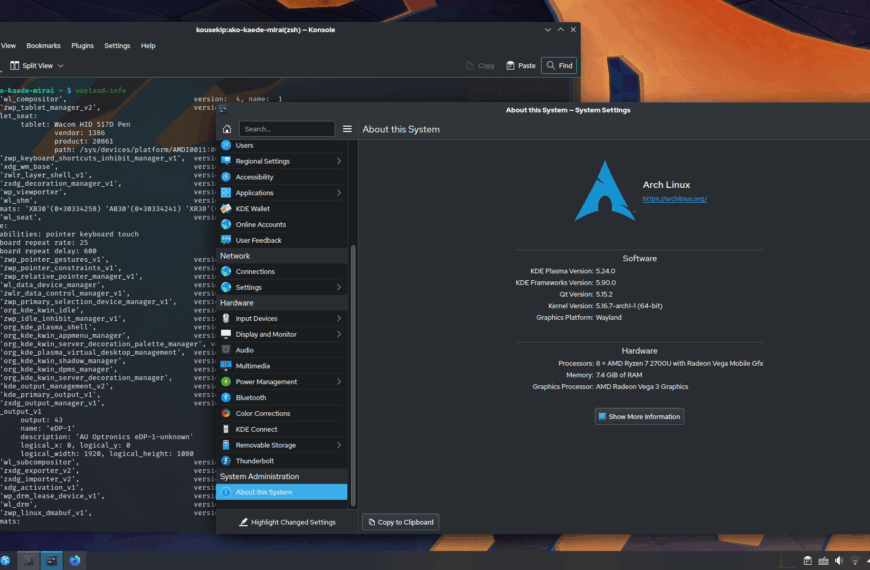Open the Plugins menu in Konsole
The width and height of the screenshot is (870, 570).
tap(82, 46)
